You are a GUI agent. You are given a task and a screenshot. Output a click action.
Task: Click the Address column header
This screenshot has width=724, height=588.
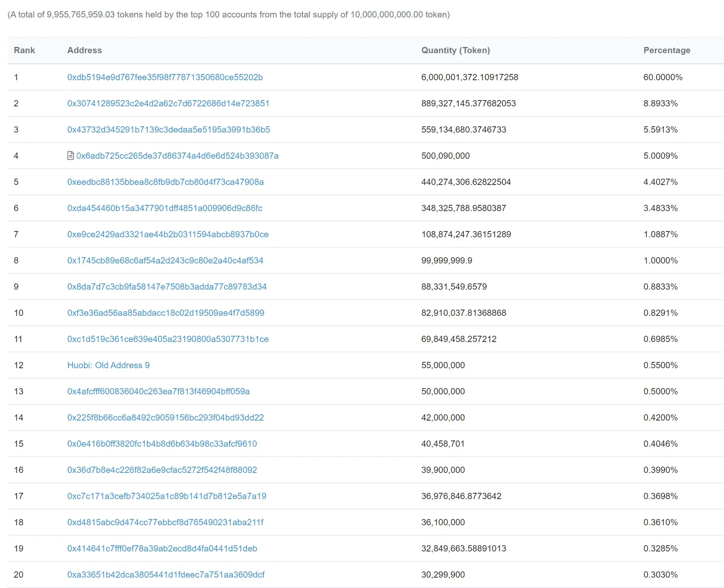(x=84, y=50)
